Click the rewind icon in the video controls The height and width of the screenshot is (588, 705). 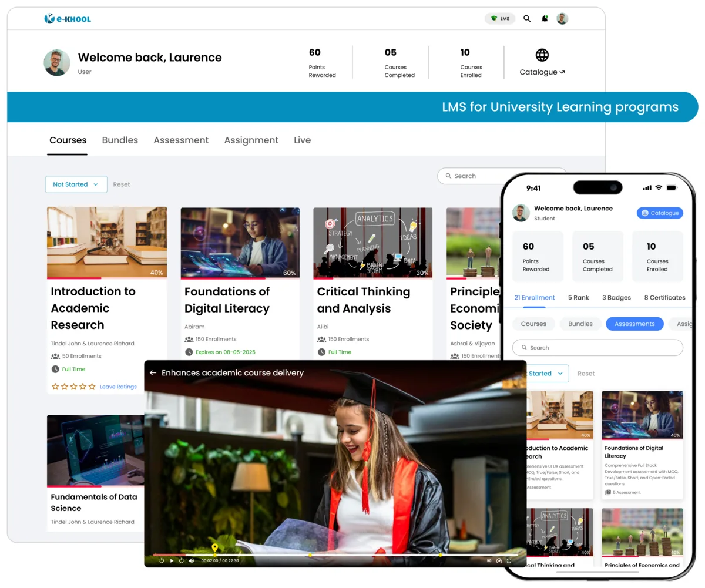tap(162, 560)
